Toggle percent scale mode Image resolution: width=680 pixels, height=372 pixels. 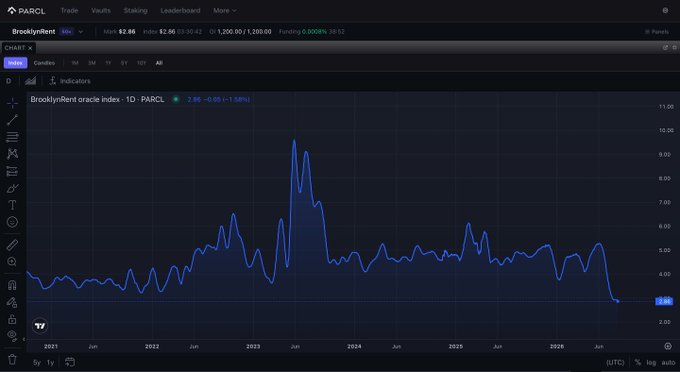pyautogui.click(x=638, y=362)
